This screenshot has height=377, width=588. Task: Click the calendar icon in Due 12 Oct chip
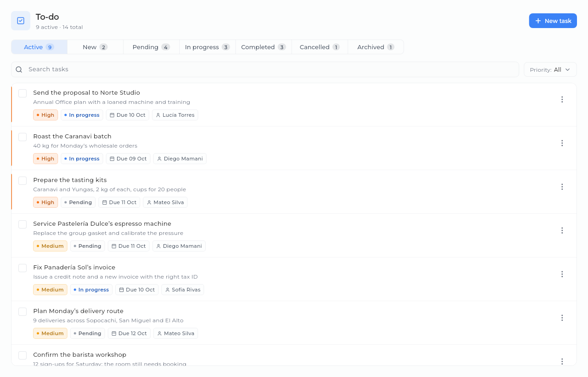click(114, 333)
